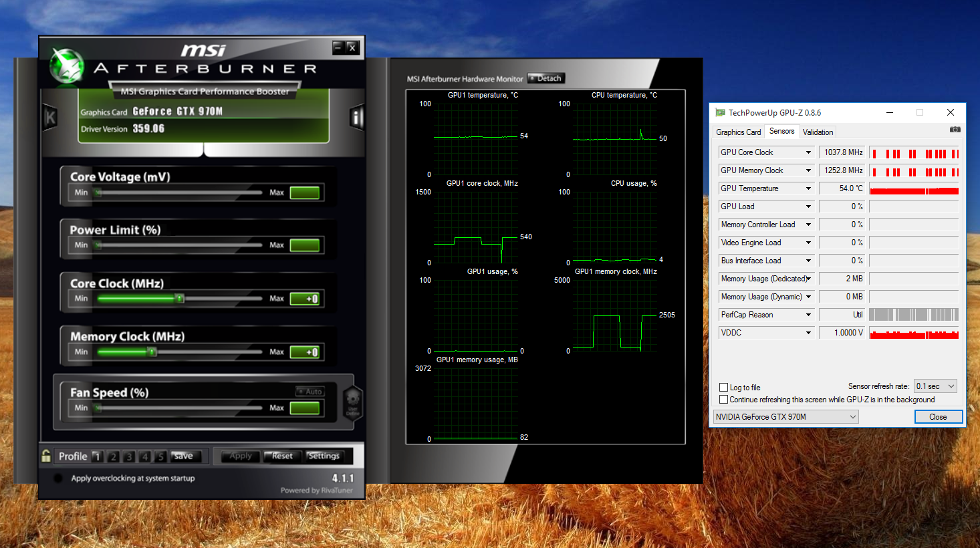
Task: Select profile slot 5
Action: [x=160, y=456]
